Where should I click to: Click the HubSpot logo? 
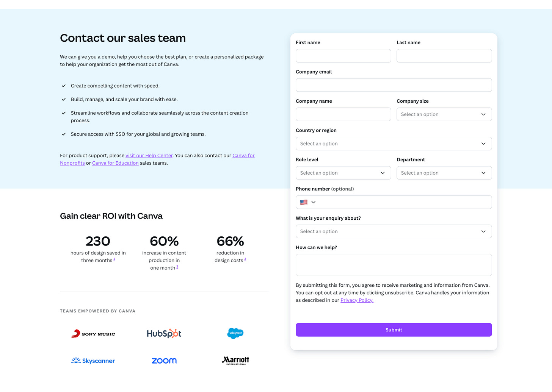pos(164,333)
